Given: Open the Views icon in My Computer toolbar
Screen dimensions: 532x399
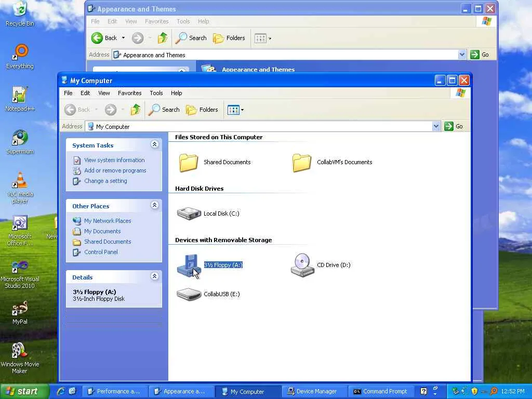Looking at the screenshot, I should click(233, 110).
